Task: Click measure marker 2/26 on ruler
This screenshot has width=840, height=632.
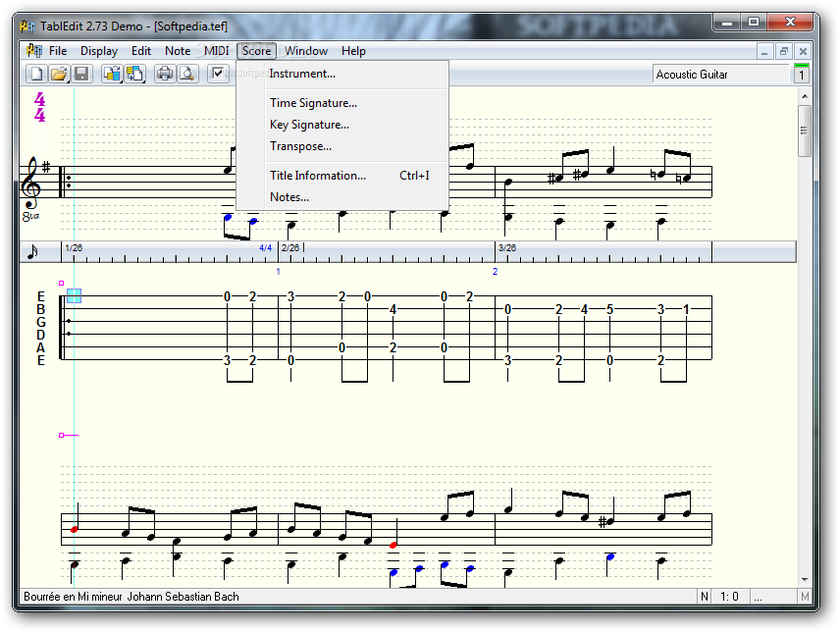Action: (290, 248)
